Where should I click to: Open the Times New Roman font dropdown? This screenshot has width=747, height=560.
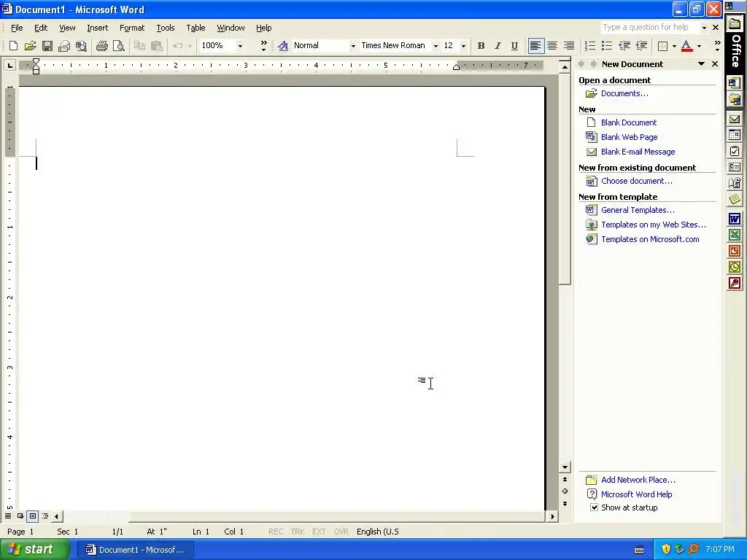point(436,46)
